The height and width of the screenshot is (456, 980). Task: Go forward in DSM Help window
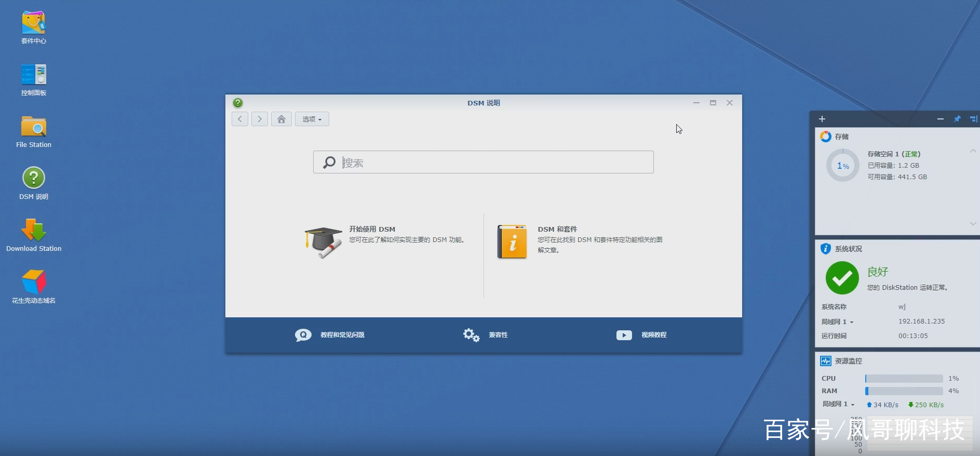pyautogui.click(x=260, y=119)
